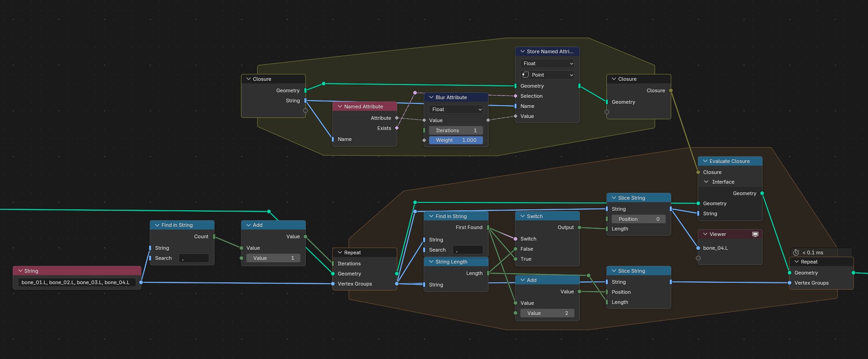Image resolution: width=868 pixels, height=359 pixels.
Task: Click the Viewer node's monitor icon
Action: coord(755,234)
